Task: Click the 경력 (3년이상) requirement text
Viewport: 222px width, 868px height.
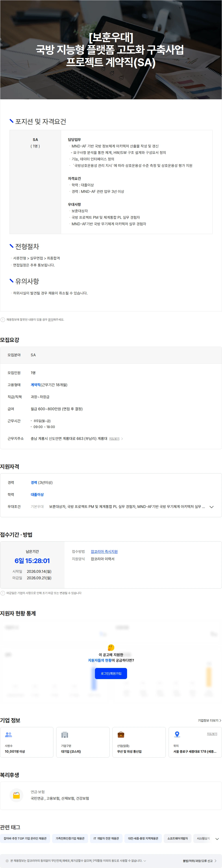Action: click(41, 483)
